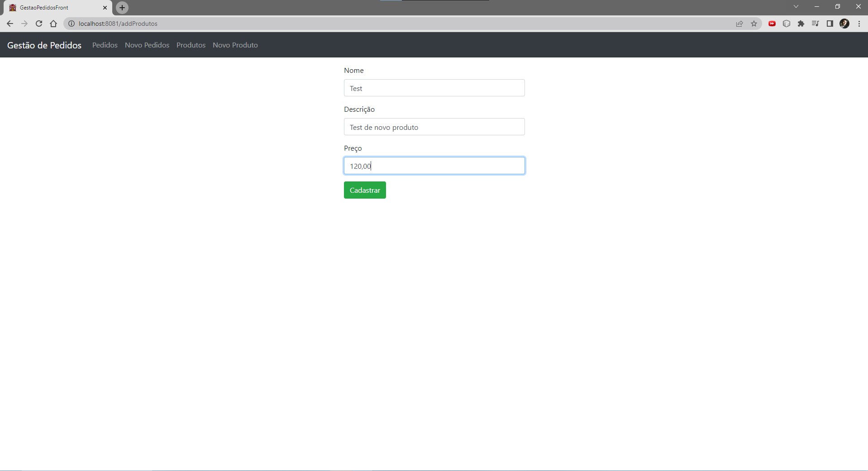Open the browser home page
The width and height of the screenshot is (868, 471).
pyautogui.click(x=53, y=24)
